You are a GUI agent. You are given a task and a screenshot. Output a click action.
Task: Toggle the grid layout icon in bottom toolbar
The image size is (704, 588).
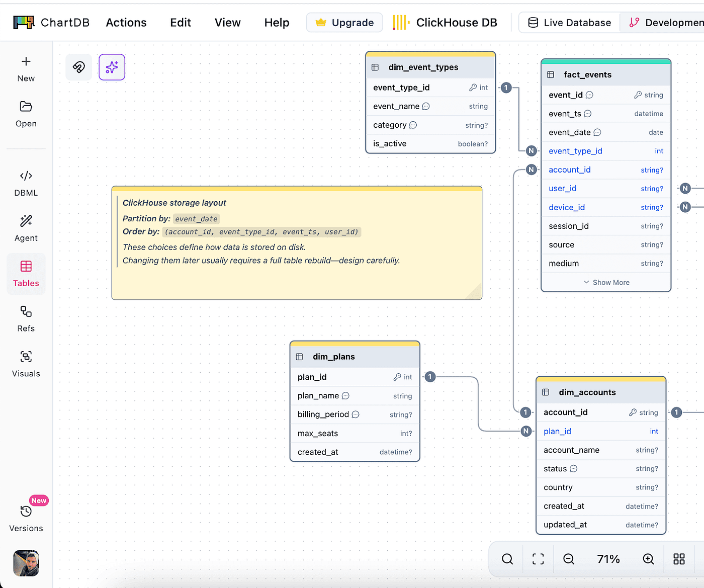pos(679,559)
